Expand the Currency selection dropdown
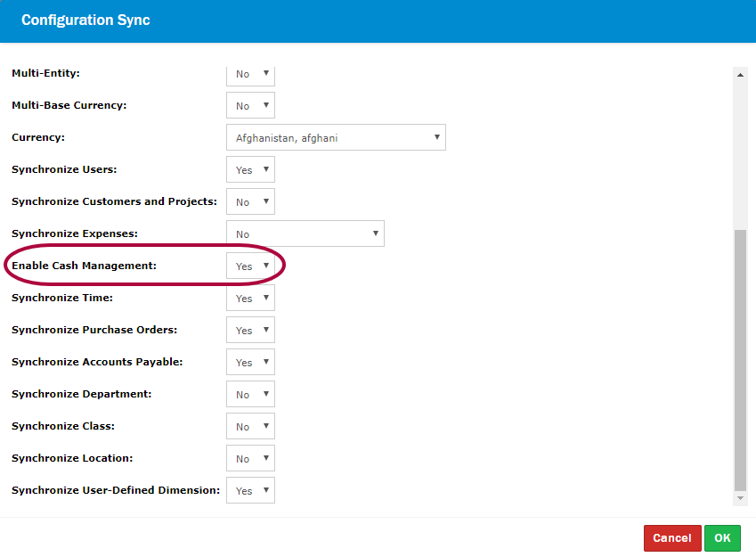The image size is (756, 557). (336, 138)
